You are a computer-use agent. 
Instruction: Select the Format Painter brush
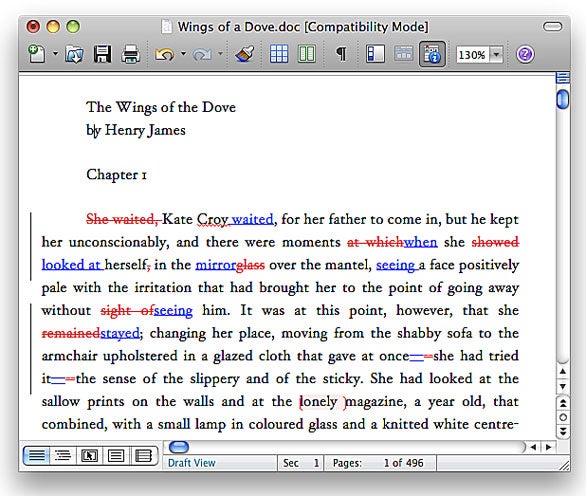click(245, 54)
